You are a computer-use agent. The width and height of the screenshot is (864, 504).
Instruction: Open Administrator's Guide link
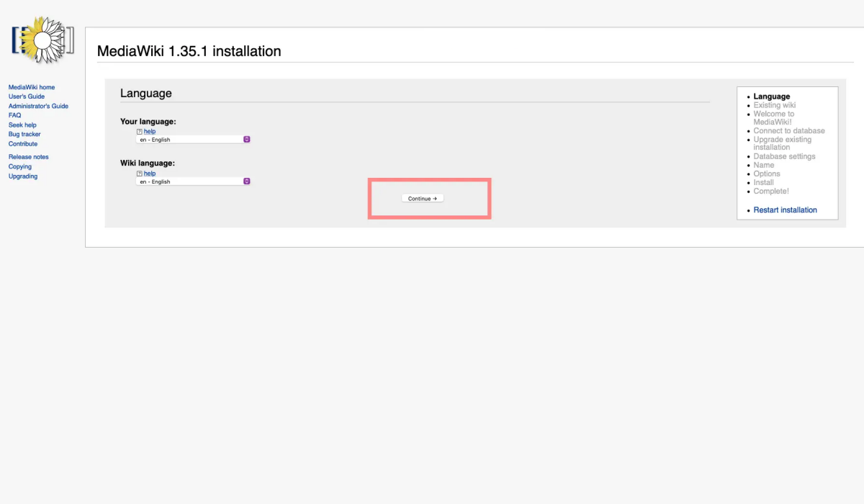coord(38,106)
